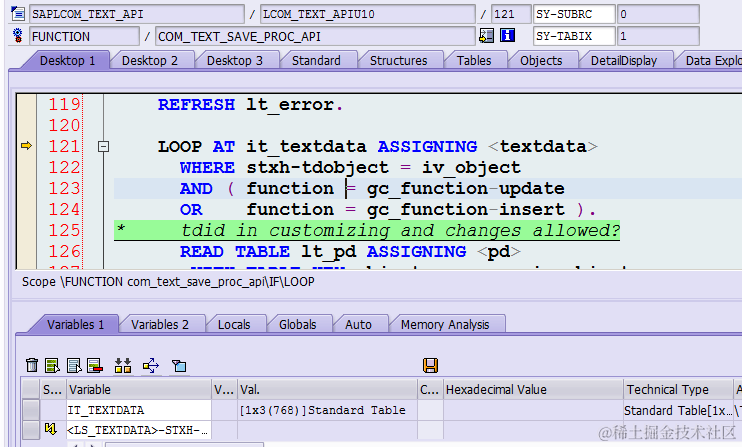Screen dimensions: 742x447
Task: Click the IT_TEXTDATA variable name cell
Action: click(139, 410)
